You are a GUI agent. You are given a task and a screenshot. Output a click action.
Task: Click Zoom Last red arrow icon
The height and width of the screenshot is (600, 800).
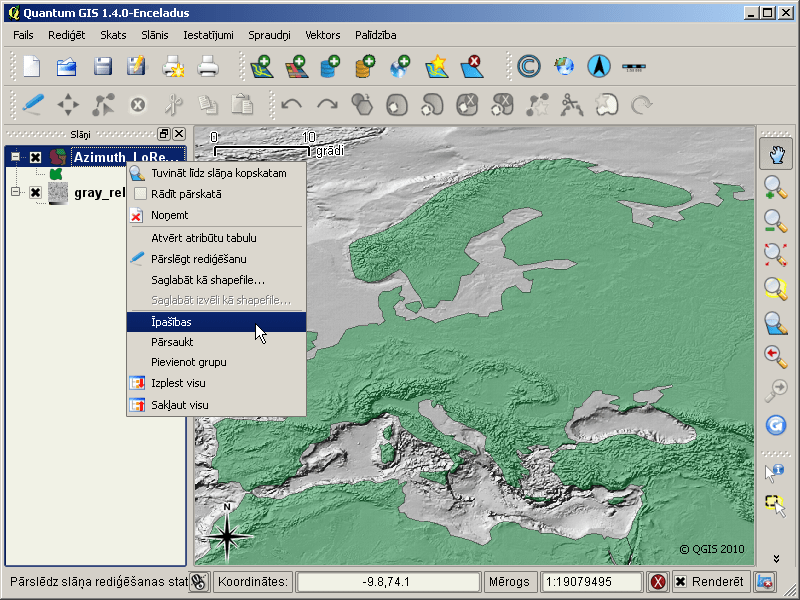776,356
